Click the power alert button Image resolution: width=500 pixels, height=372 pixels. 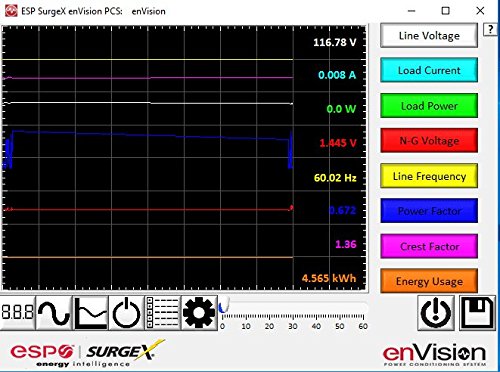point(436,312)
